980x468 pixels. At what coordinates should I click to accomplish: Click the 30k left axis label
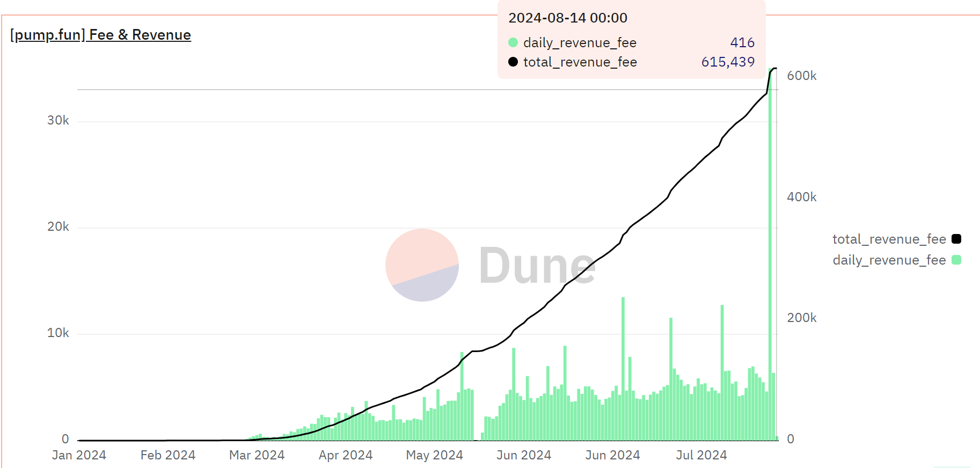(x=58, y=120)
